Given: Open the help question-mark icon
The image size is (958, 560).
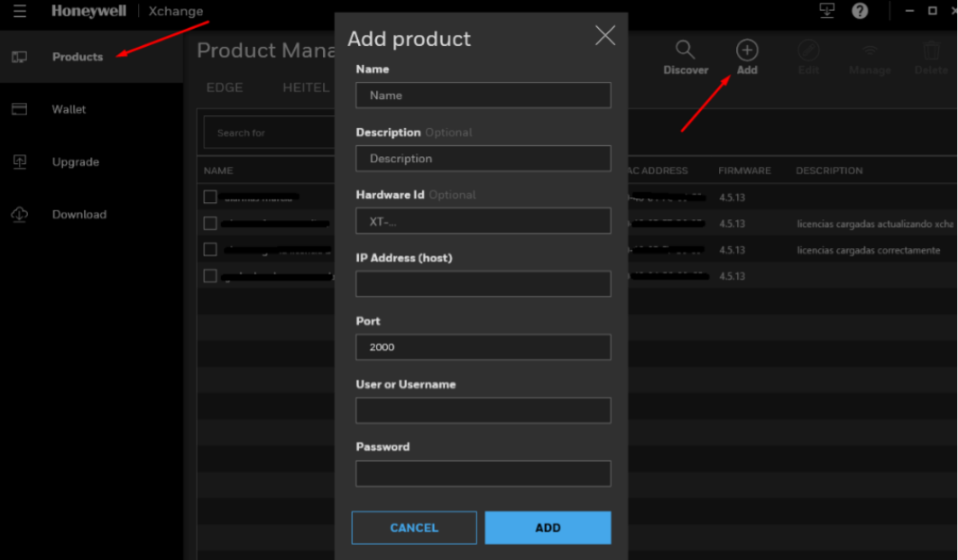Looking at the screenshot, I should tap(860, 11).
